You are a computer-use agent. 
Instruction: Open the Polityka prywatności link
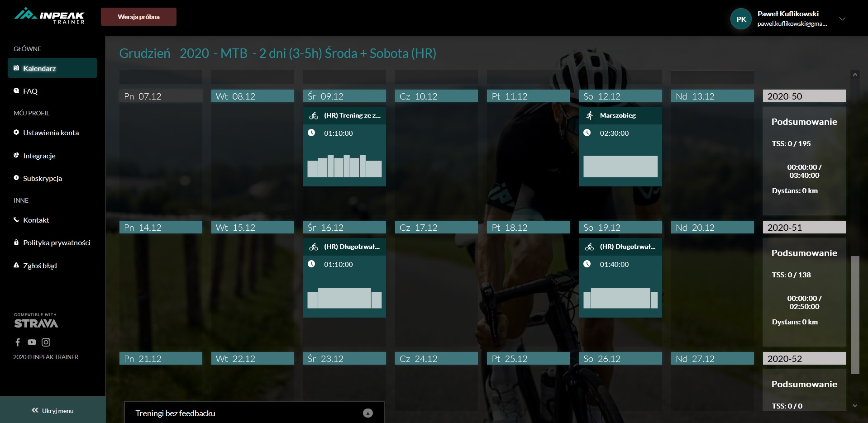(57, 242)
